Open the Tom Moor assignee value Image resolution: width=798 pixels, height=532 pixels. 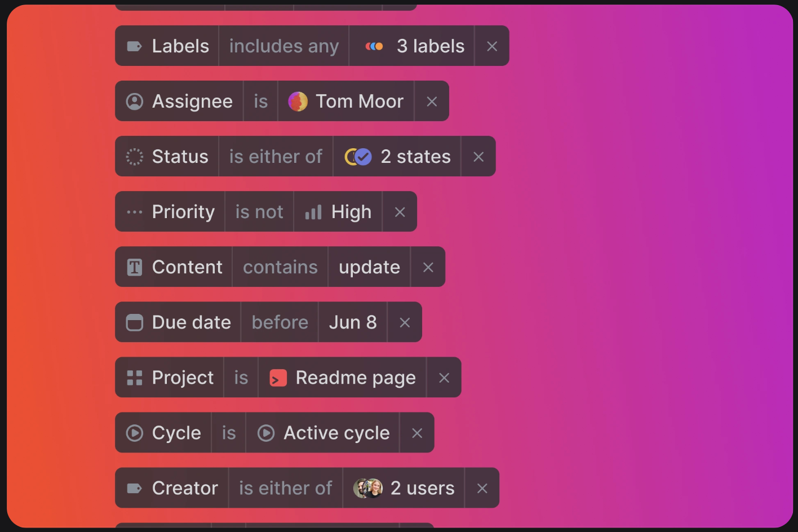(346, 101)
